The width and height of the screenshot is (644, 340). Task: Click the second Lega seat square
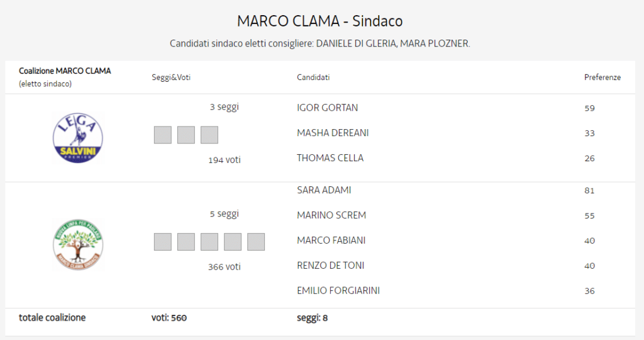[x=186, y=135]
